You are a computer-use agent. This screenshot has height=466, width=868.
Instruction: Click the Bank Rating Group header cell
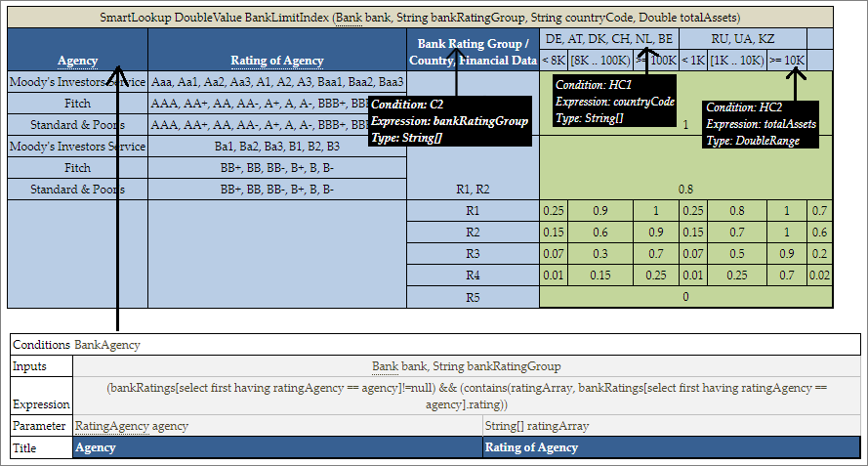pyautogui.click(x=472, y=44)
